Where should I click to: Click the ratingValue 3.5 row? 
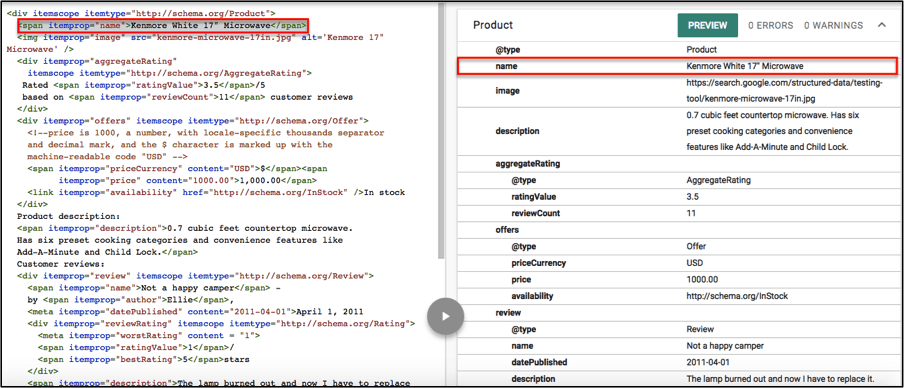(677, 197)
